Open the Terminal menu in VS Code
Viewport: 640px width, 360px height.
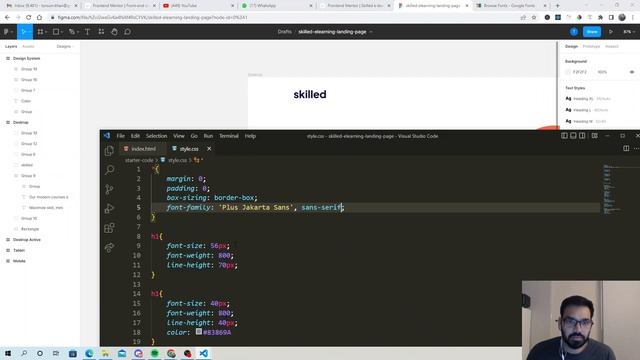tap(229, 136)
